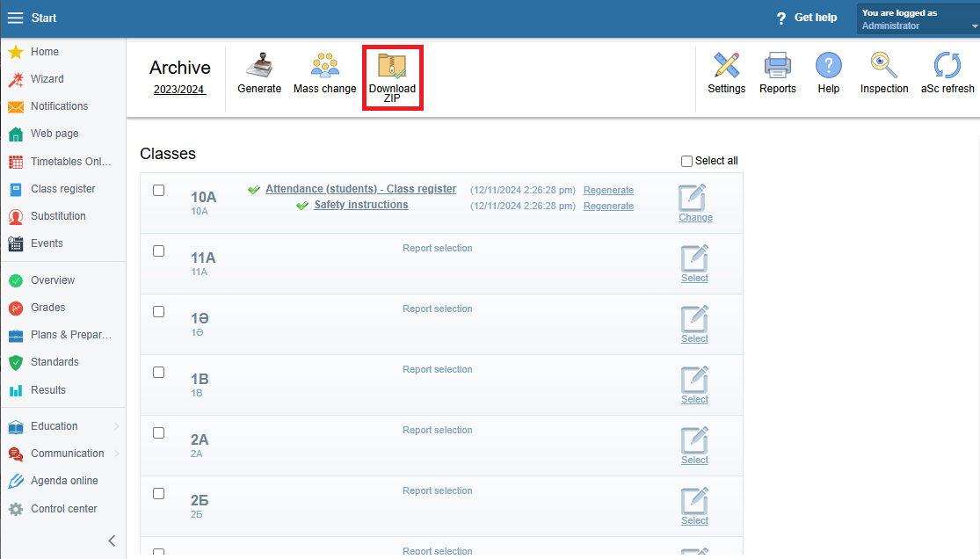Regenerate the Safety instructions report
This screenshot has height=559, width=980.
608,206
